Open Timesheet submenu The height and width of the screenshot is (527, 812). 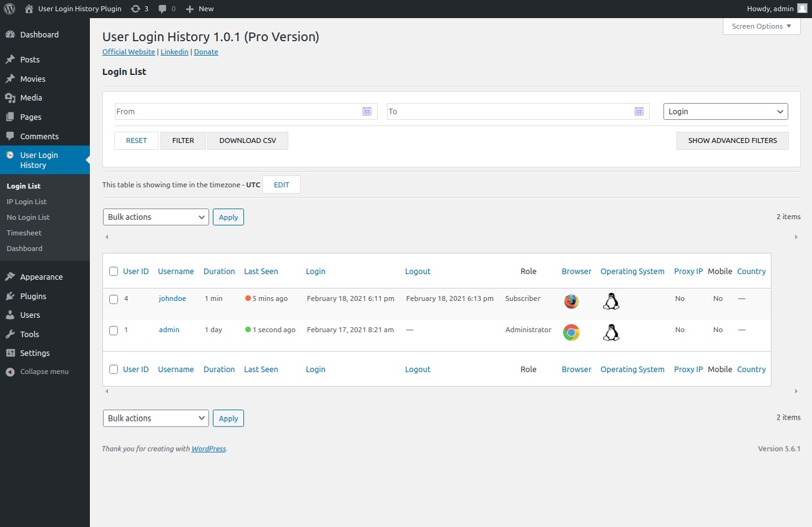pos(24,233)
